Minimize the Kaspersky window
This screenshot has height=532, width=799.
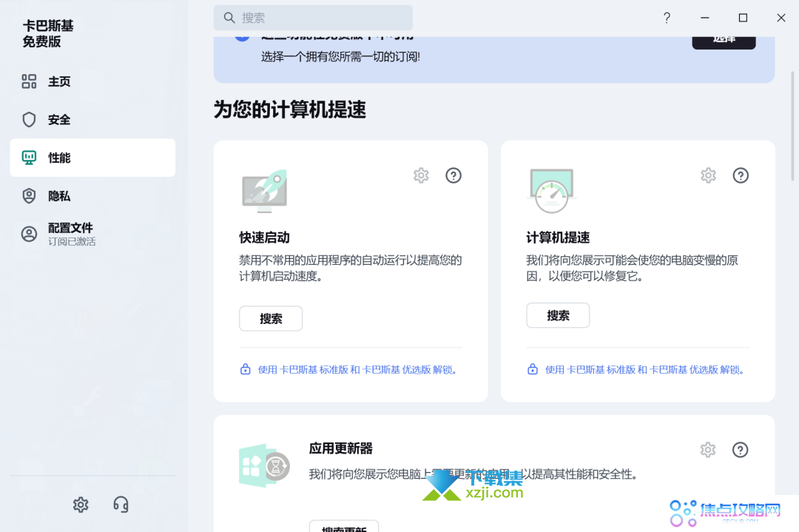tap(705, 18)
